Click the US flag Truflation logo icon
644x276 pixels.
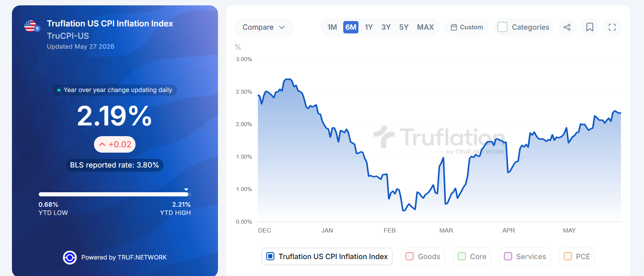[32, 26]
